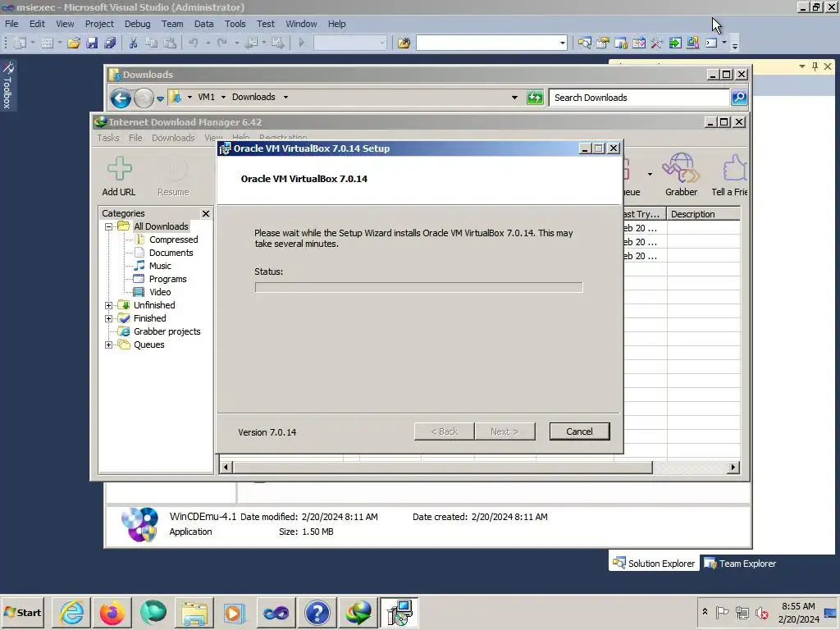Viewport: 840px width, 630px height.
Task: Open Windows Explorer folder on taskbar
Action: pyautogui.click(x=194, y=612)
